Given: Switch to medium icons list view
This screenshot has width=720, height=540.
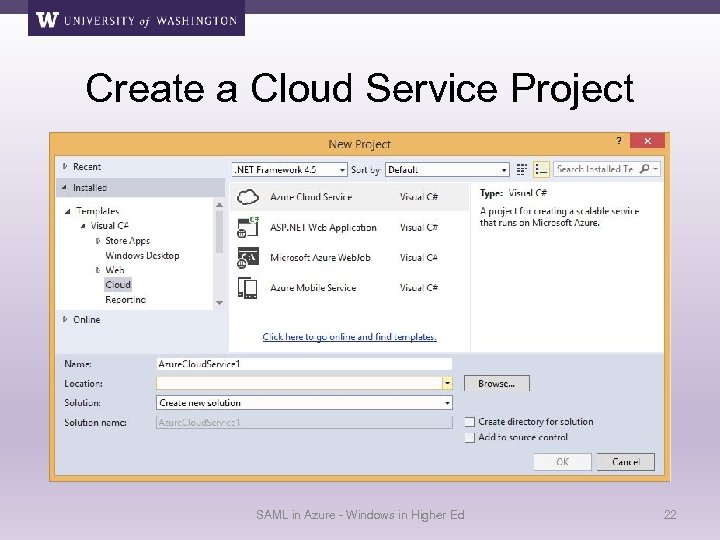Looking at the screenshot, I should pos(541,169).
